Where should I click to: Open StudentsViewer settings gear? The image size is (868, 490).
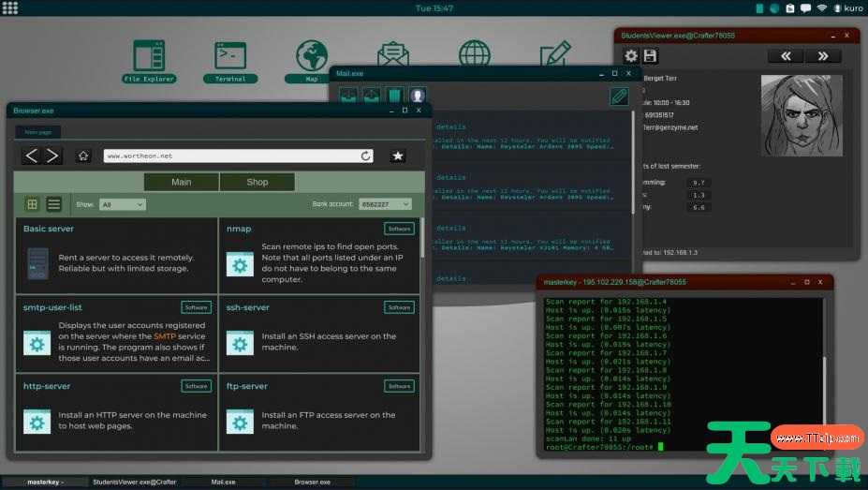point(631,56)
